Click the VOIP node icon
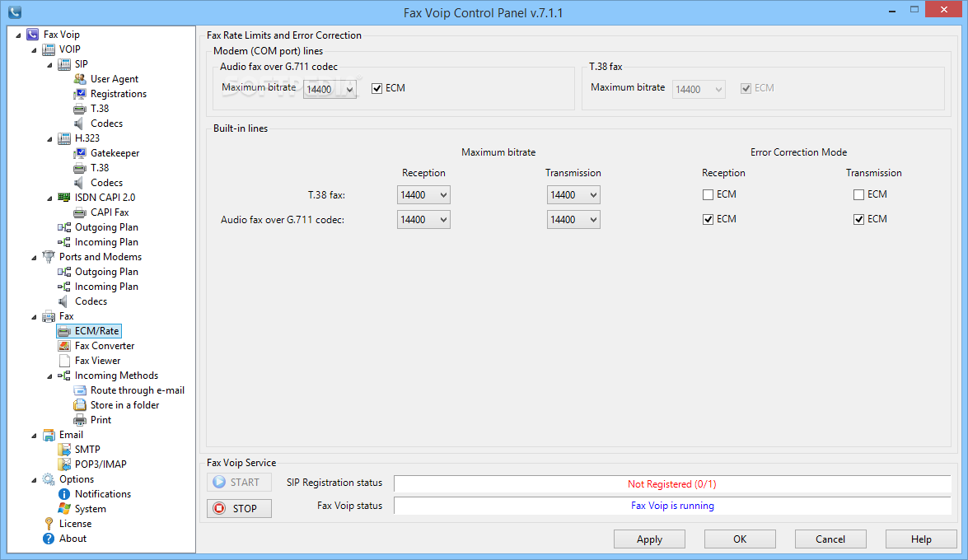968x560 pixels. coord(48,49)
